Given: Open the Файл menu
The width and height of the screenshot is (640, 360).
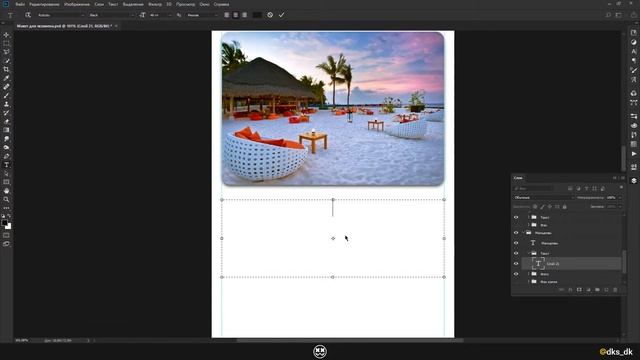Looking at the screenshot, I should tap(20, 4).
